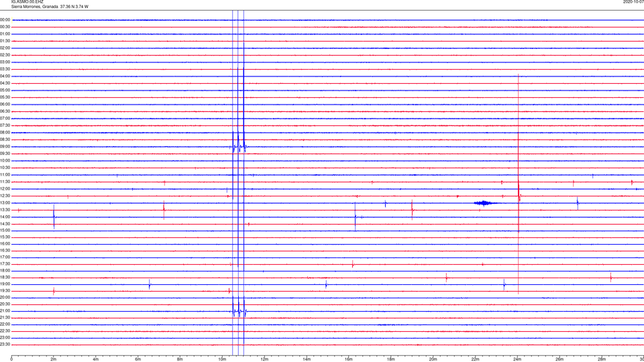
Task: Click the 13:30 time label
Action: (x=5, y=210)
